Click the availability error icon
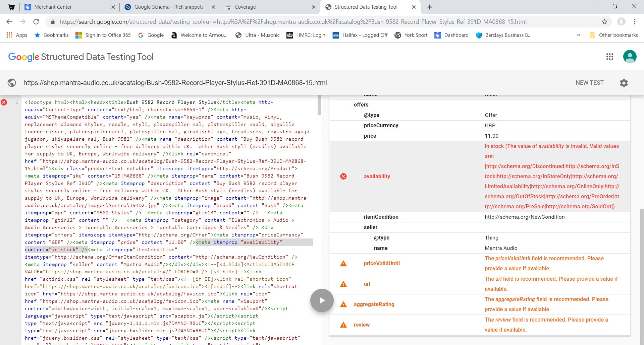The height and width of the screenshot is (345, 644). (x=343, y=177)
